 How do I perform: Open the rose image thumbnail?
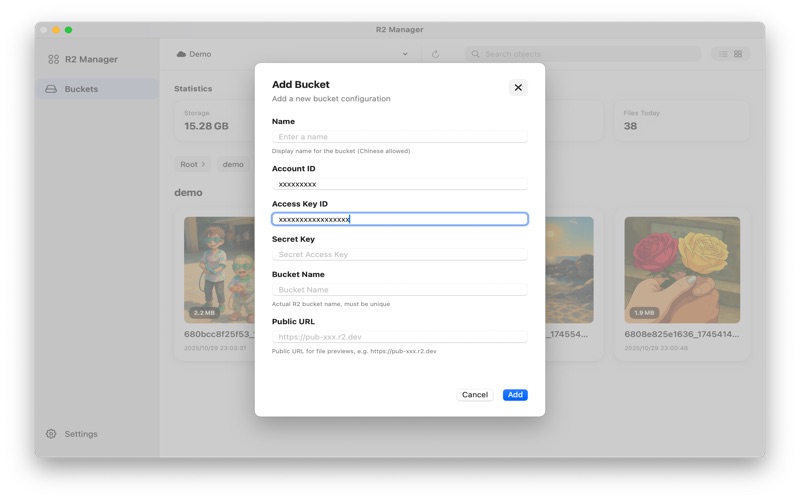click(x=682, y=269)
